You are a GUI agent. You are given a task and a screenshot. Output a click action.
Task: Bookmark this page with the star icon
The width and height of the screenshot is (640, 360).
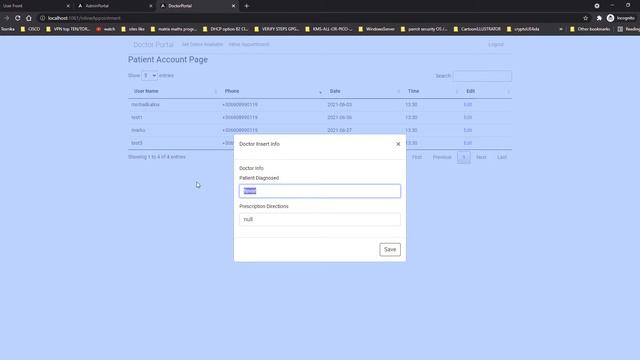585,18
